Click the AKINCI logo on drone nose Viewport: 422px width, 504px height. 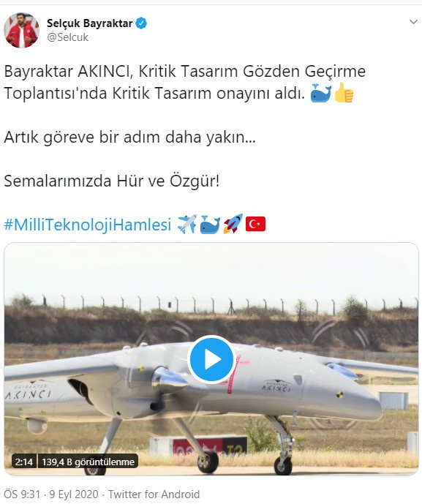(276, 385)
